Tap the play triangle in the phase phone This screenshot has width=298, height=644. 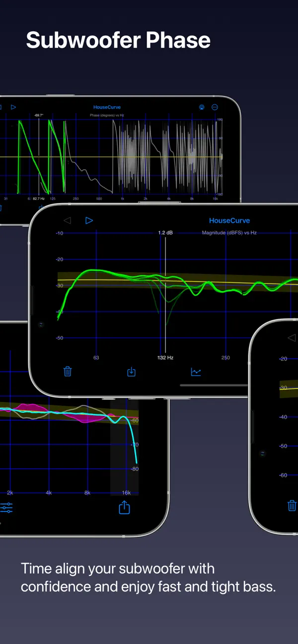coord(13,107)
